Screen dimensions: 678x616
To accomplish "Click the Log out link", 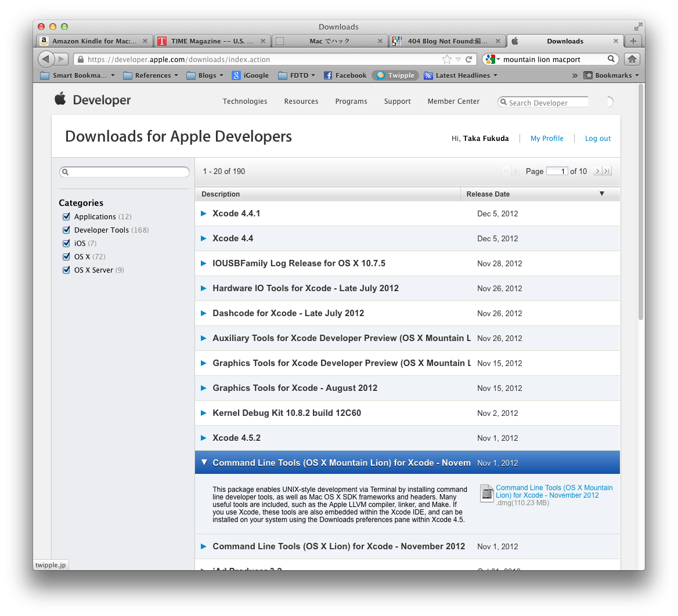I will pos(597,138).
